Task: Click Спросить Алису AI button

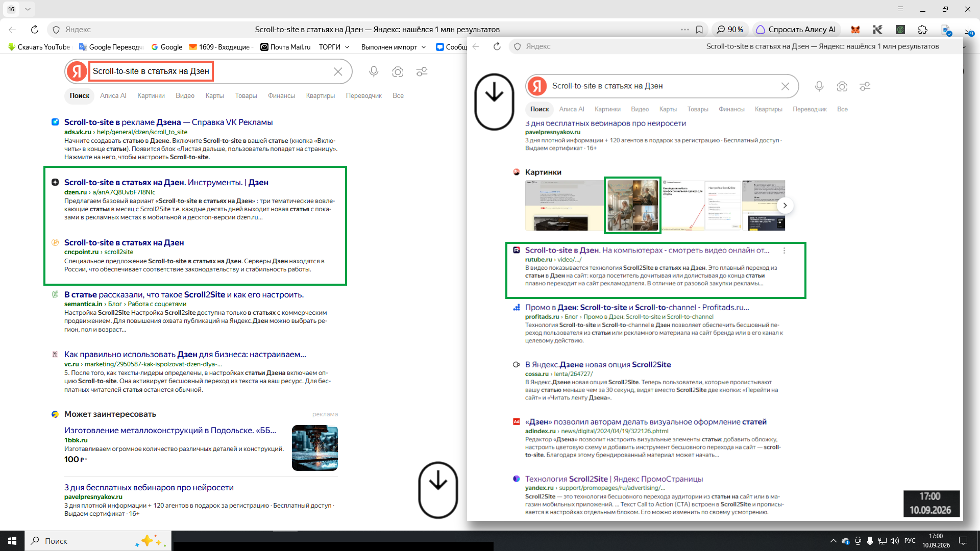Action: (796, 30)
